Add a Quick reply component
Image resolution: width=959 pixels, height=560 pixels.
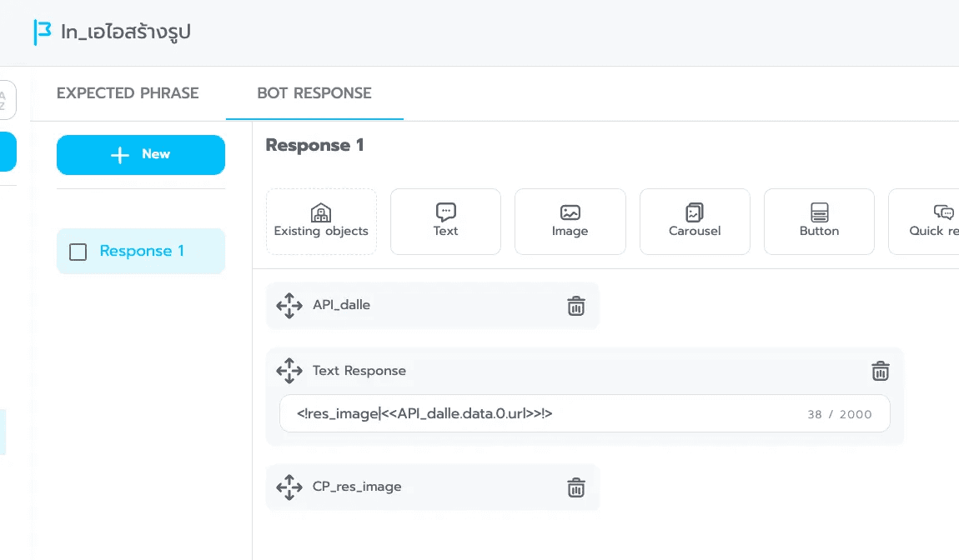coord(935,221)
